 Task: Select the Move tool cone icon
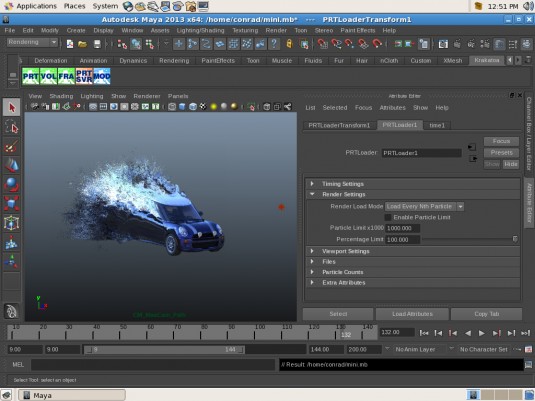pos(12,166)
